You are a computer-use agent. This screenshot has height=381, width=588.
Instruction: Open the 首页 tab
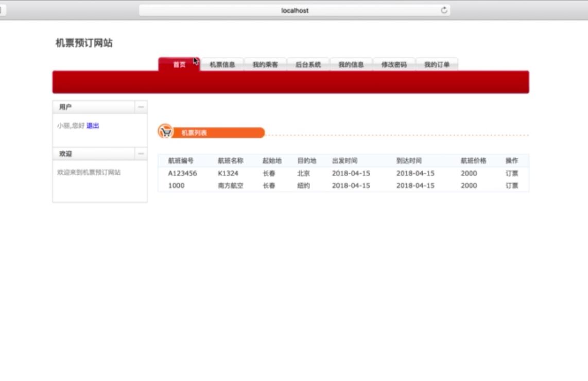pos(179,64)
